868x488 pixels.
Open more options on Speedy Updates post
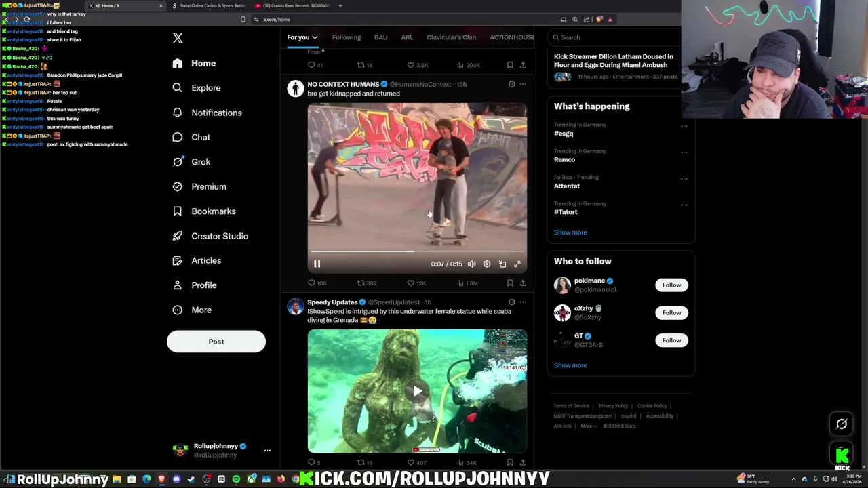[x=523, y=302]
